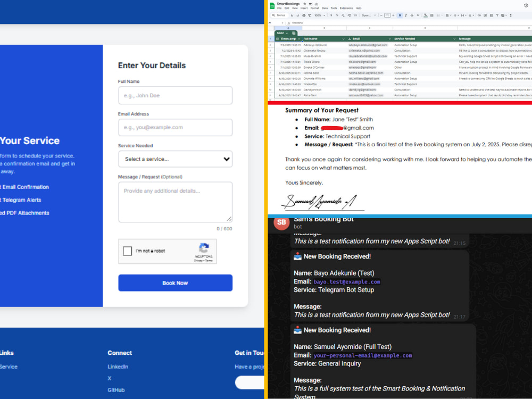Screen dimensions: 532x399
Task: Check the I'm not a robot box
Action: pyautogui.click(x=127, y=251)
